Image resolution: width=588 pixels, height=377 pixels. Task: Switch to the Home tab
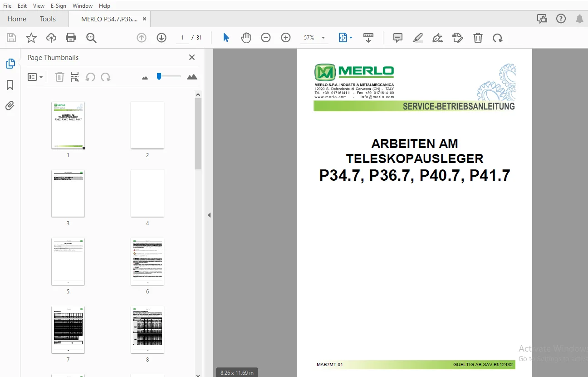click(x=17, y=19)
